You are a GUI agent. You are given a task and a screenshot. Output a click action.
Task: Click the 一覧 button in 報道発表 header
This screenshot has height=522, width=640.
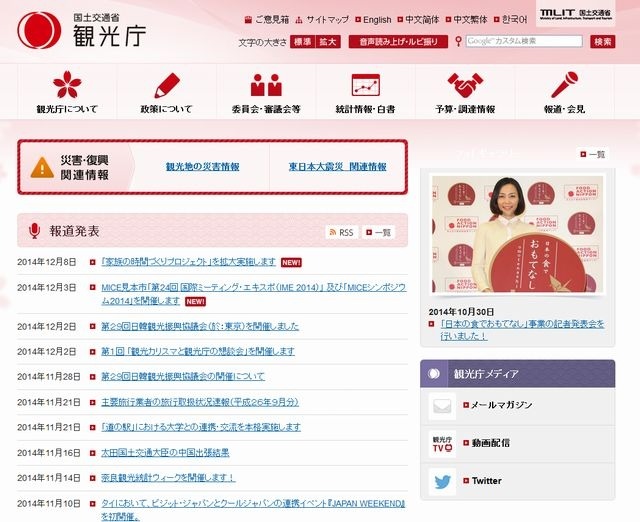click(x=378, y=232)
